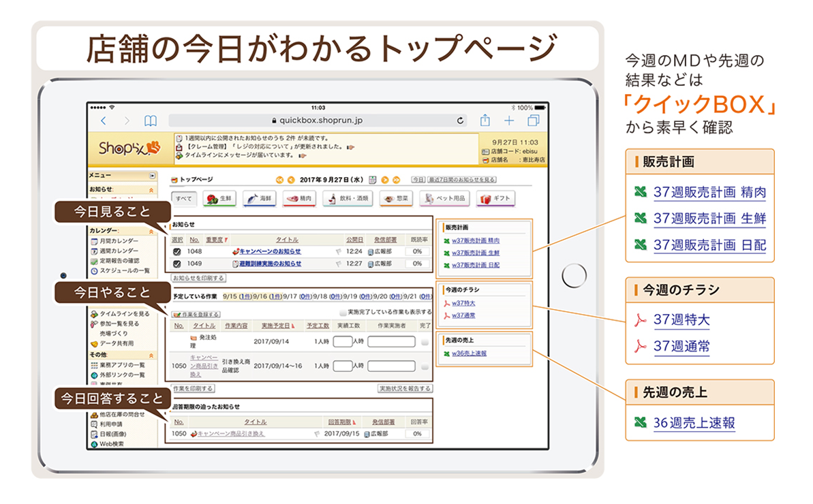813x504 pixels.
Task: Select the すべて category tab
Action: pos(183,198)
